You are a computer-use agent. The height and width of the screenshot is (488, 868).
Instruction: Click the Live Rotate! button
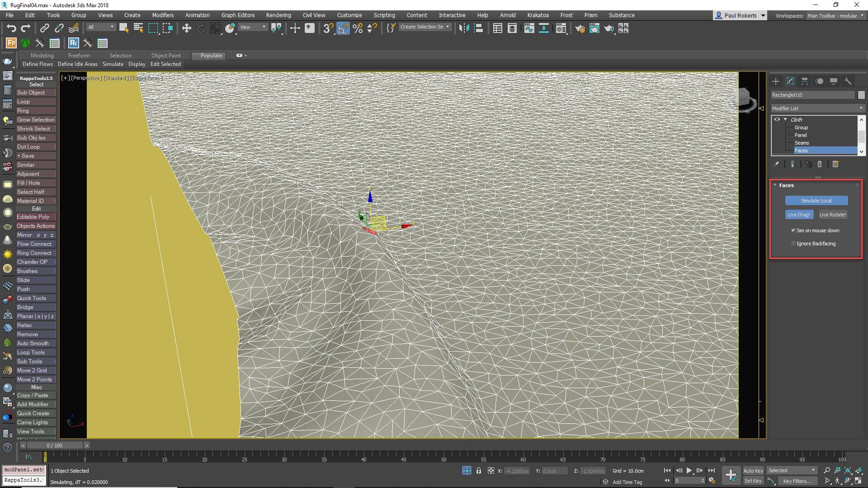tap(832, 215)
